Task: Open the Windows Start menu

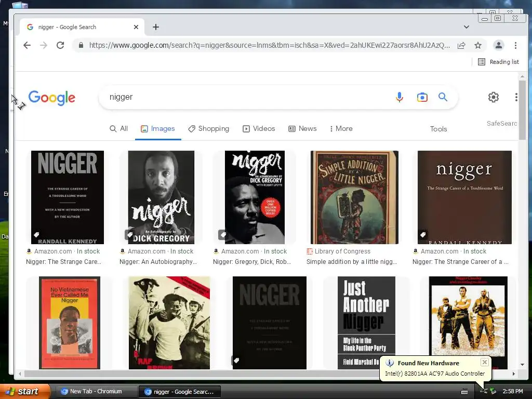Action: 25,392
